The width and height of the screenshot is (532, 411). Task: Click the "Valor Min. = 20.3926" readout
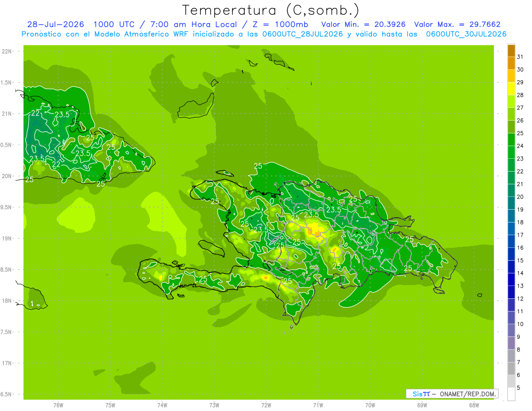[x=363, y=24]
